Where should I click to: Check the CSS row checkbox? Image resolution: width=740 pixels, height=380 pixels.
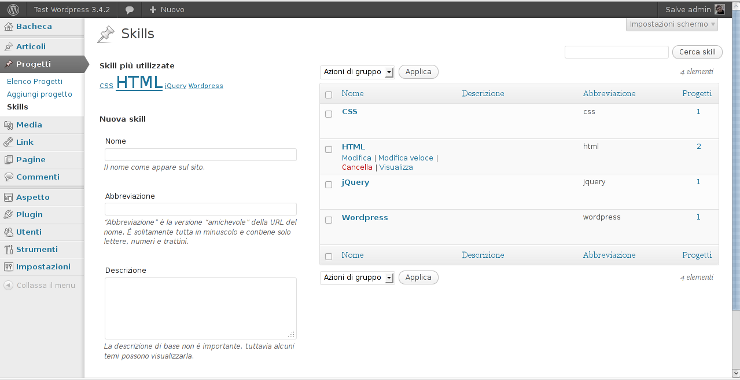[328, 114]
